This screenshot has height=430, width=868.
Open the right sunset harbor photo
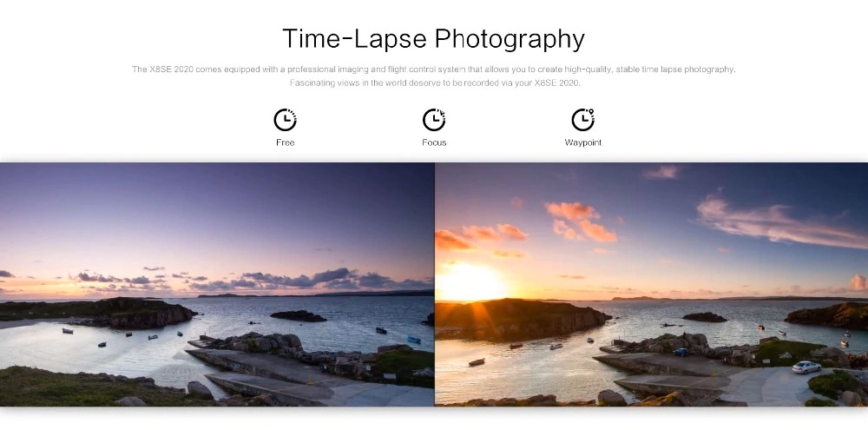tap(652, 284)
